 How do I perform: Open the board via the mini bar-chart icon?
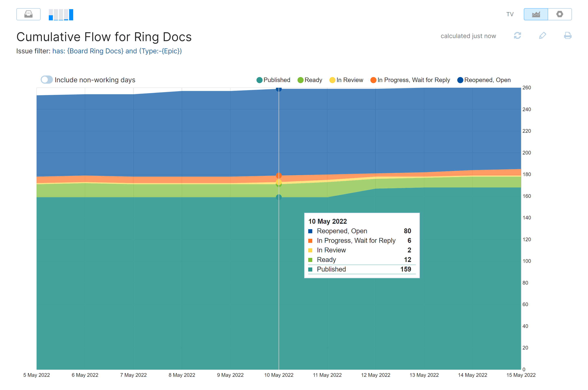[61, 14]
